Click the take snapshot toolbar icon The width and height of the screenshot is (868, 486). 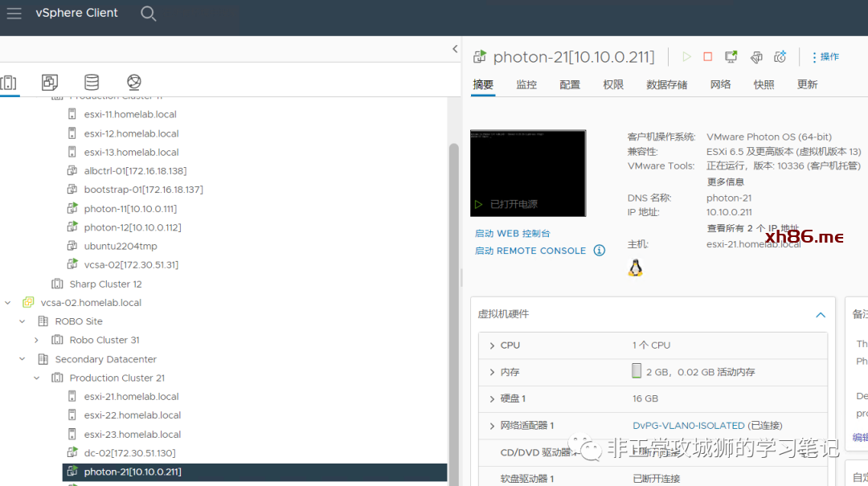[780, 57]
